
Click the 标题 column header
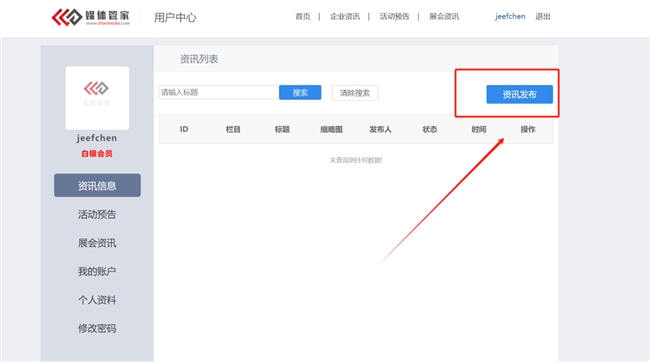coord(282,129)
